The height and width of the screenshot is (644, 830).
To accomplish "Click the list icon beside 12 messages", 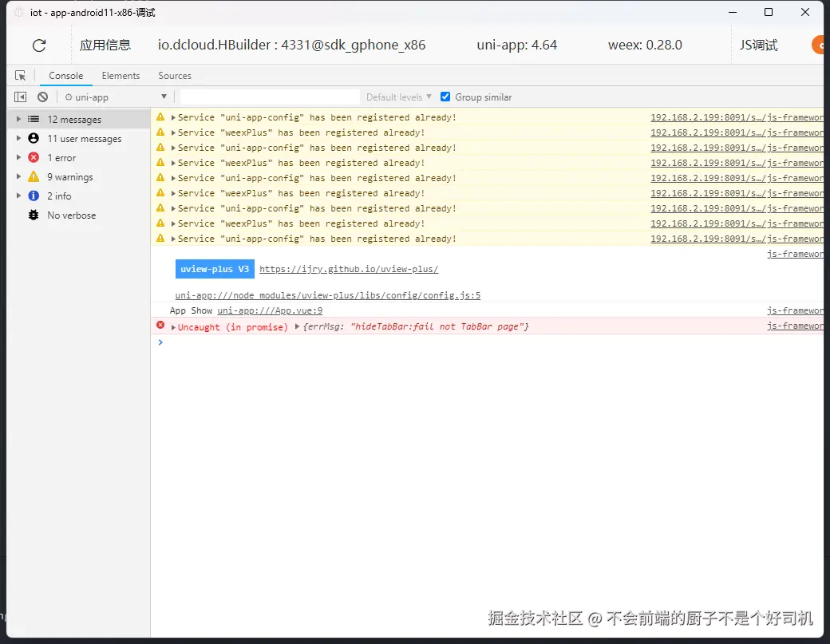I will pos(34,119).
